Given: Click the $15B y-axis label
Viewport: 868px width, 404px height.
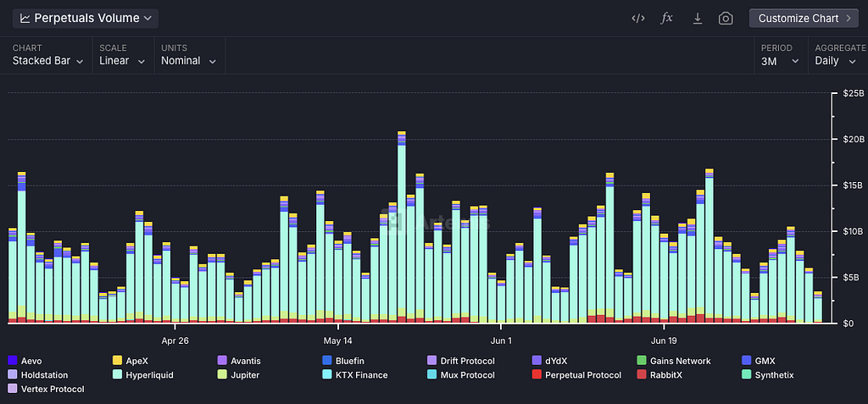Looking at the screenshot, I should point(851,185).
